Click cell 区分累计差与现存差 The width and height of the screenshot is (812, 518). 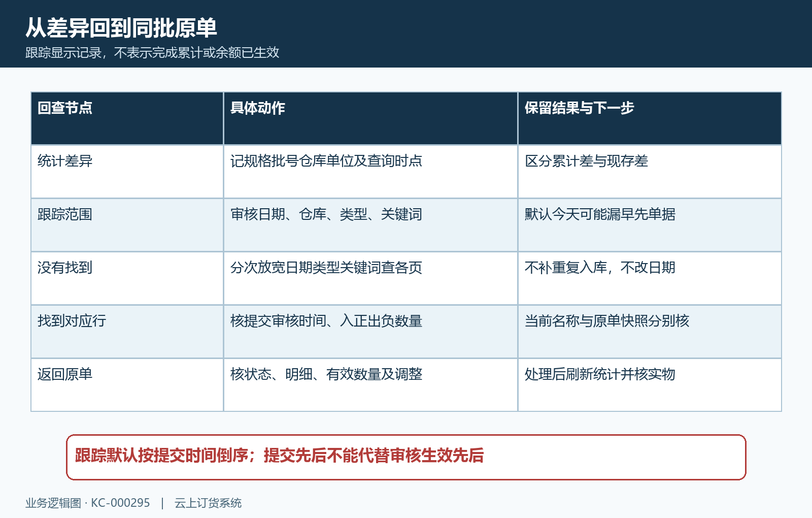tap(650, 172)
